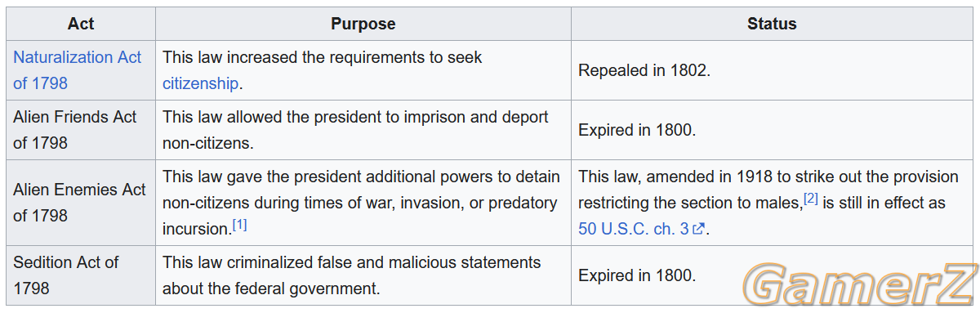This screenshot has width=980, height=313.
Task: Open footnote reference [2]
Action: (811, 199)
